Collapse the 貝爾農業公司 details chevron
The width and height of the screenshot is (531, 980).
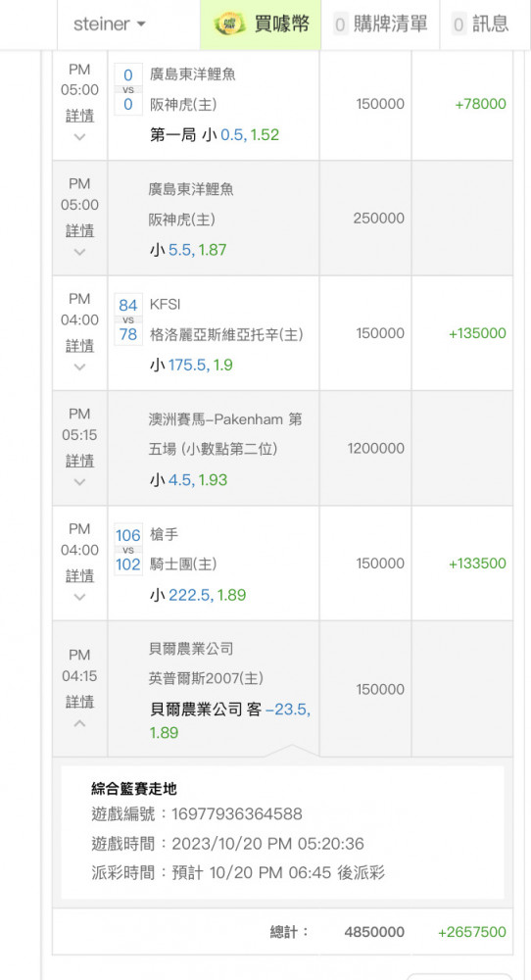point(79,723)
